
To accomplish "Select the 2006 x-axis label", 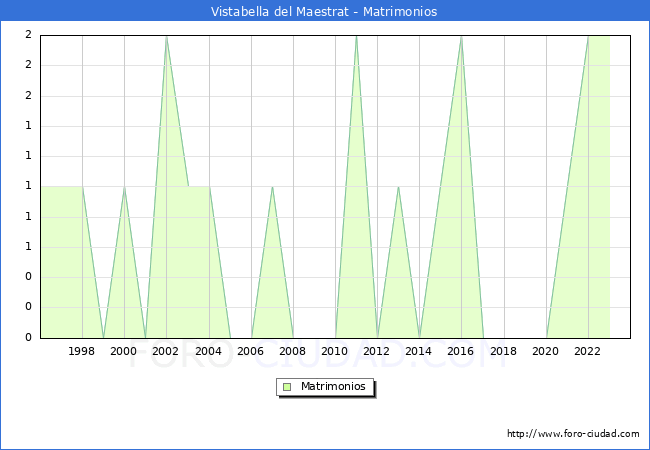I will [x=250, y=351].
